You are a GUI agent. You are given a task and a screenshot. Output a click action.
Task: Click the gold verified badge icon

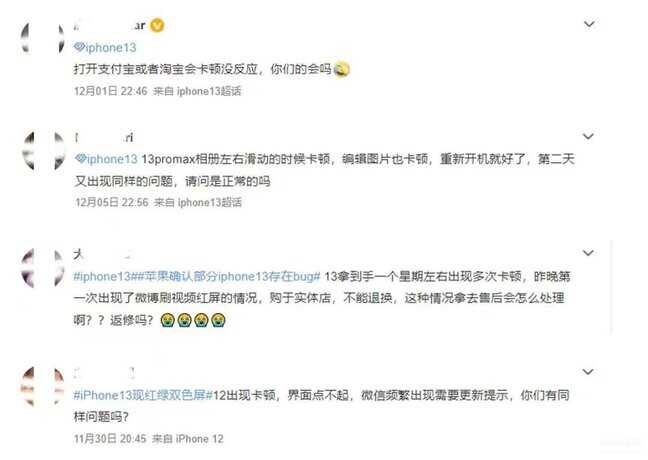tap(157, 26)
